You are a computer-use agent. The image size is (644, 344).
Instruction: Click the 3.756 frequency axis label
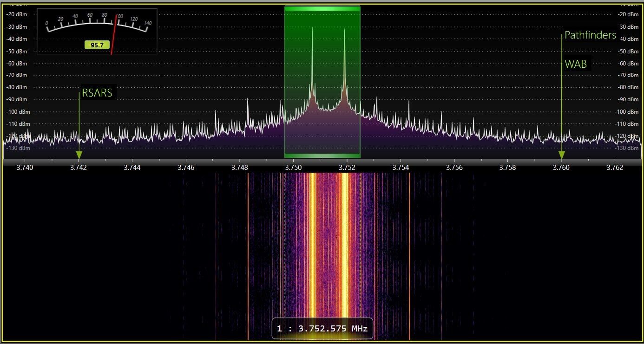pos(454,168)
